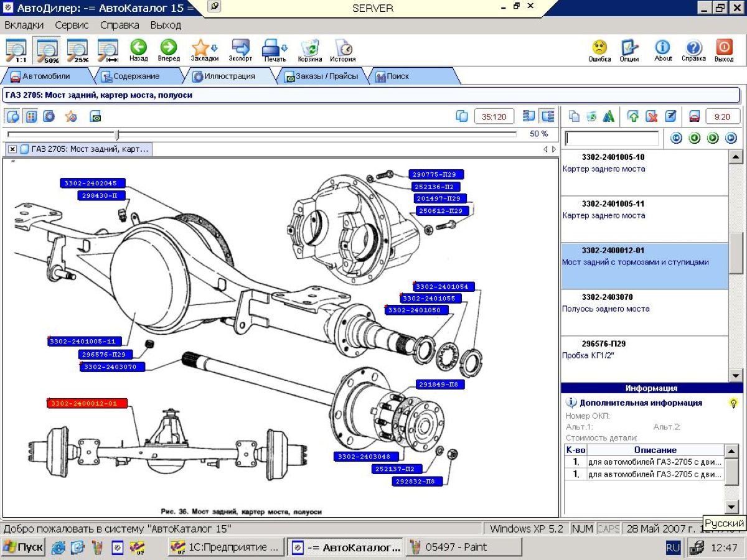Click part label 290775-П29 on diagram

pyautogui.click(x=437, y=175)
